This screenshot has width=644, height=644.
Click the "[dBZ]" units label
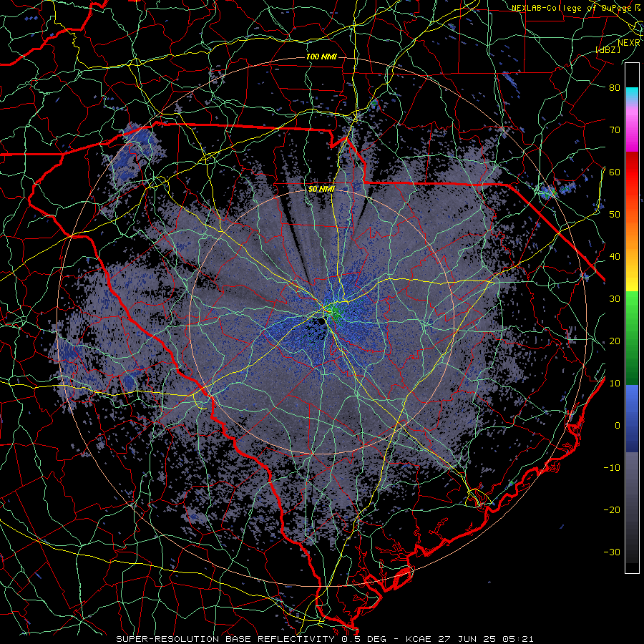coord(608,49)
